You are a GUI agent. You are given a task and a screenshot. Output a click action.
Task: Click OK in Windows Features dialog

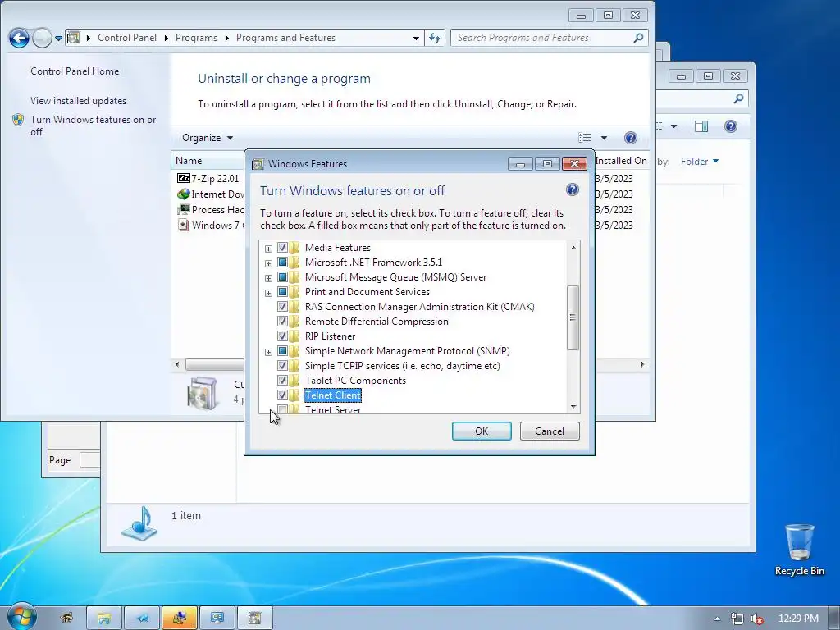pos(482,431)
